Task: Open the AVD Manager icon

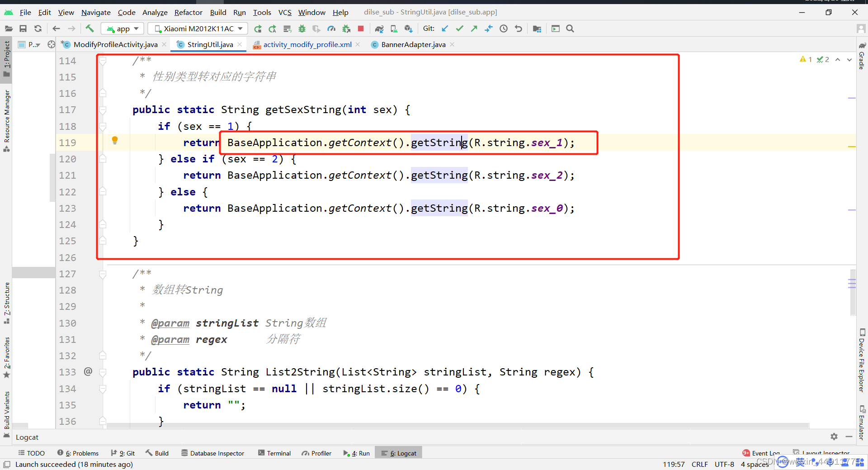Action: tap(394, 28)
